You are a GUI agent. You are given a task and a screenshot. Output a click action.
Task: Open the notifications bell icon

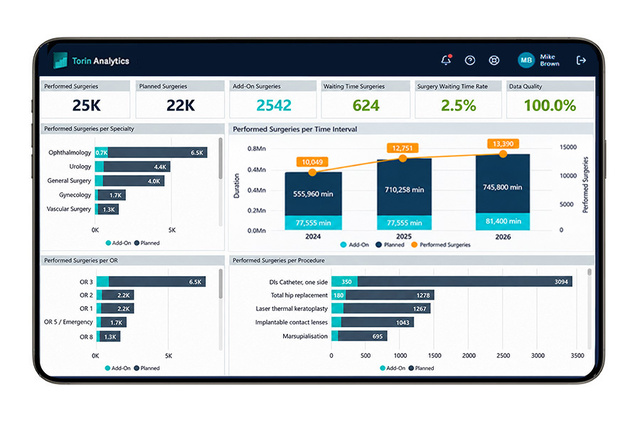(x=446, y=60)
